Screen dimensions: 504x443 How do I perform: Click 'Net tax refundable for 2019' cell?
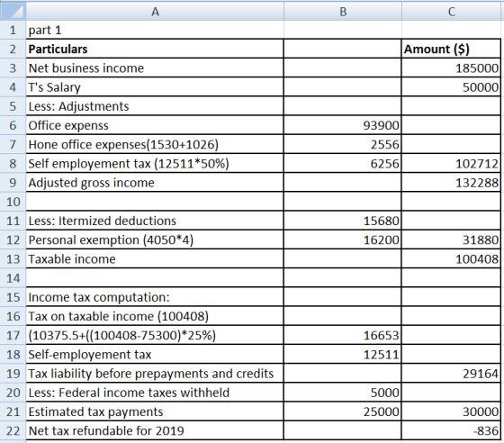[155, 430]
